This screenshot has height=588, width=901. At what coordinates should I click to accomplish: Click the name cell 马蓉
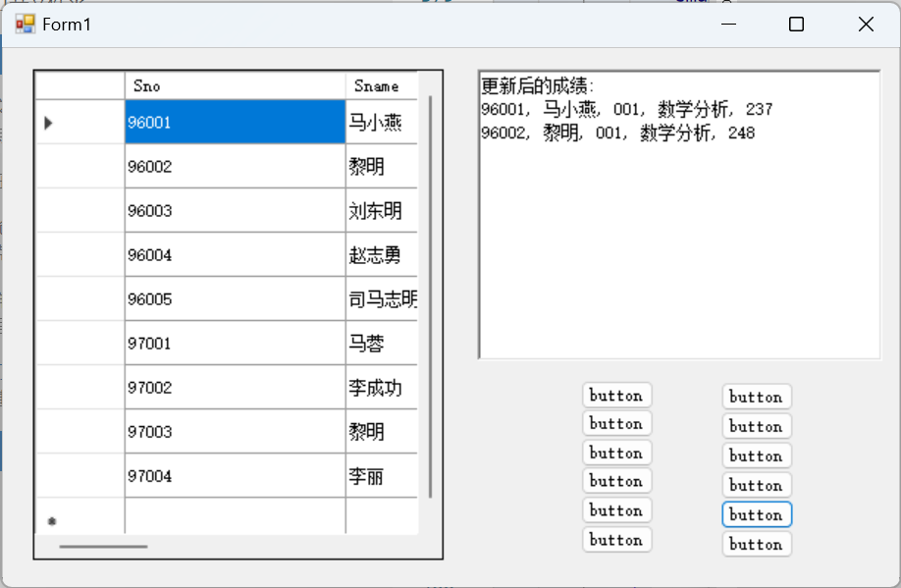[x=382, y=344]
